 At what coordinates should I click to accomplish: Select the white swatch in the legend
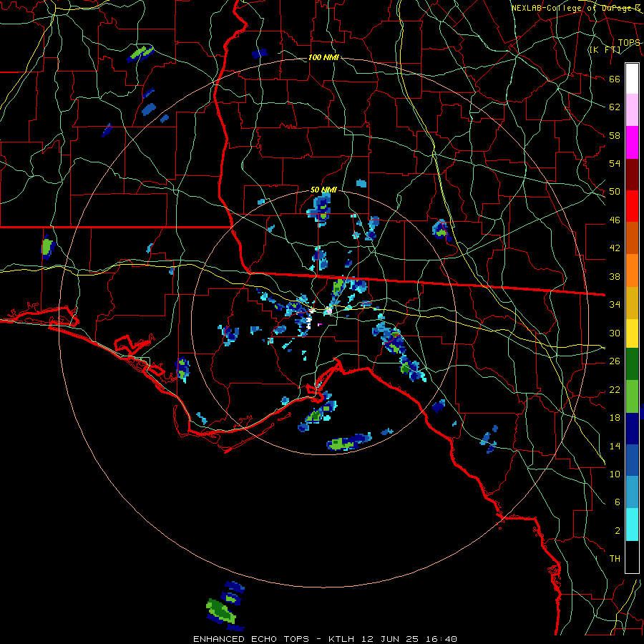coord(632,79)
